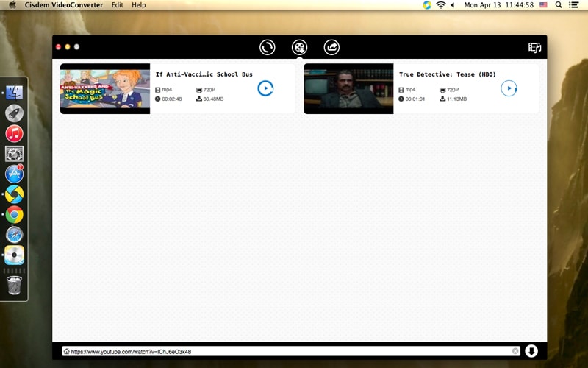The height and width of the screenshot is (368, 588).
Task: Open Finder from the dock
Action: click(x=14, y=93)
